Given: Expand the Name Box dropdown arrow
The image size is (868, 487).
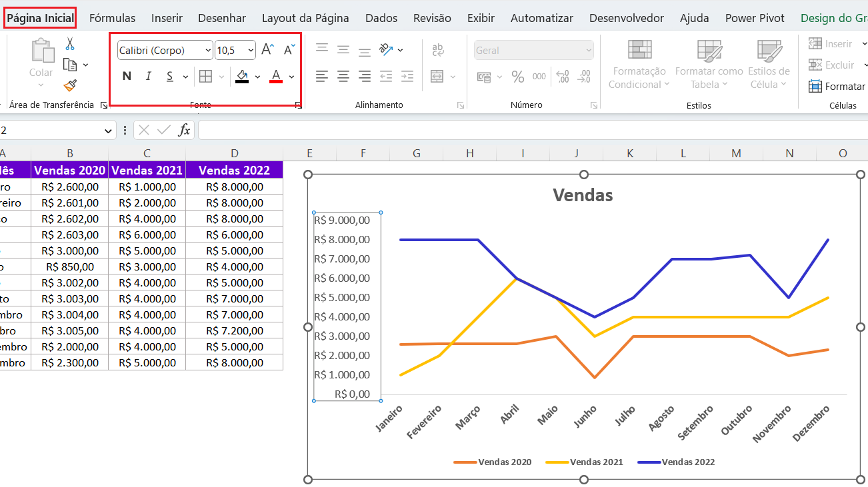Looking at the screenshot, I should [108, 131].
